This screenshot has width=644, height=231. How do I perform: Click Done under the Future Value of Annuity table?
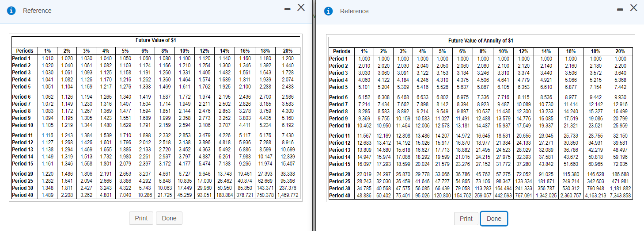(x=494, y=219)
